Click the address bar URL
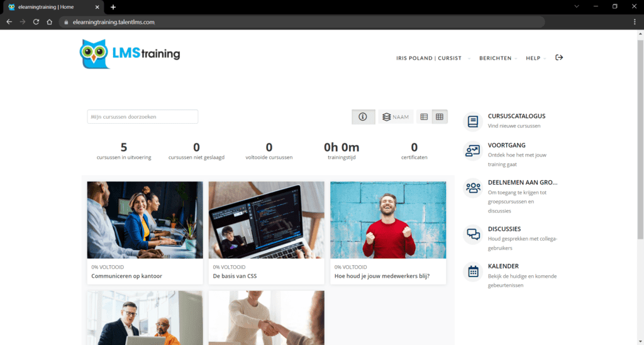644x345 pixels. tap(113, 22)
